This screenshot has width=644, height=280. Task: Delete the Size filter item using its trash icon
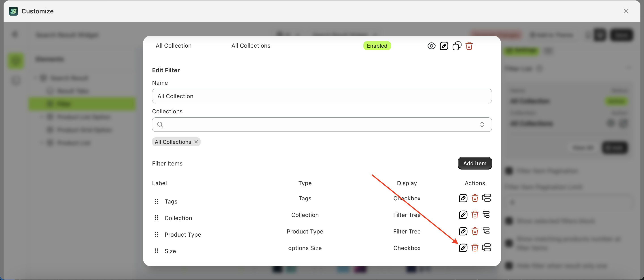tap(475, 248)
